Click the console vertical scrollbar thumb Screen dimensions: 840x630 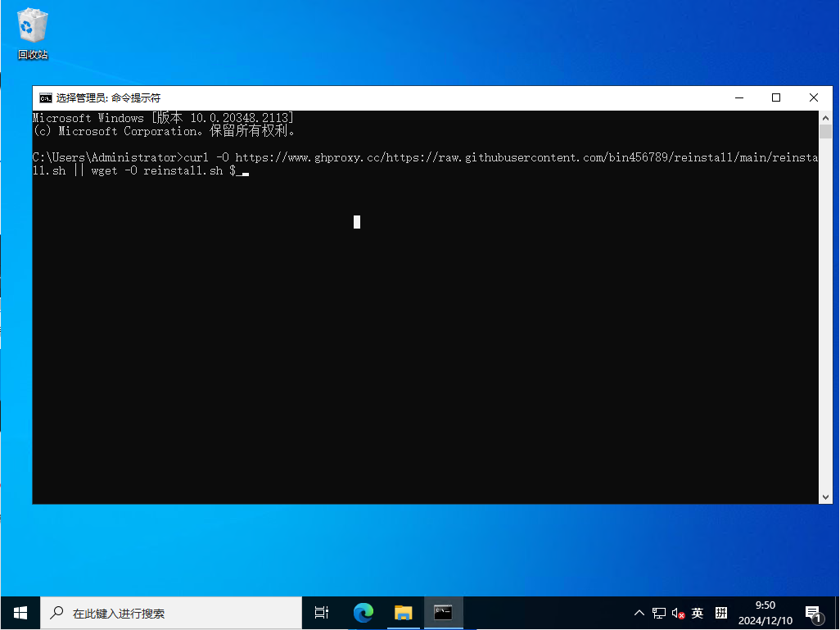pos(825,131)
